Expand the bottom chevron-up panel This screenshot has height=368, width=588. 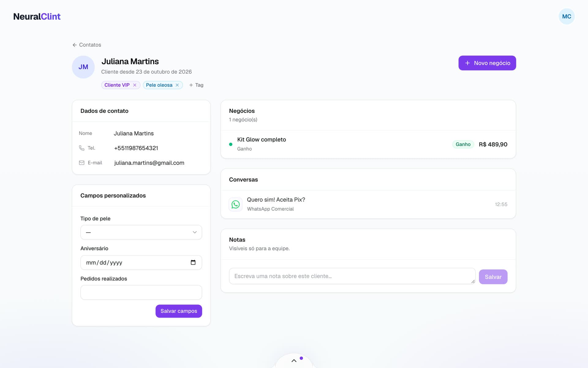(294, 361)
